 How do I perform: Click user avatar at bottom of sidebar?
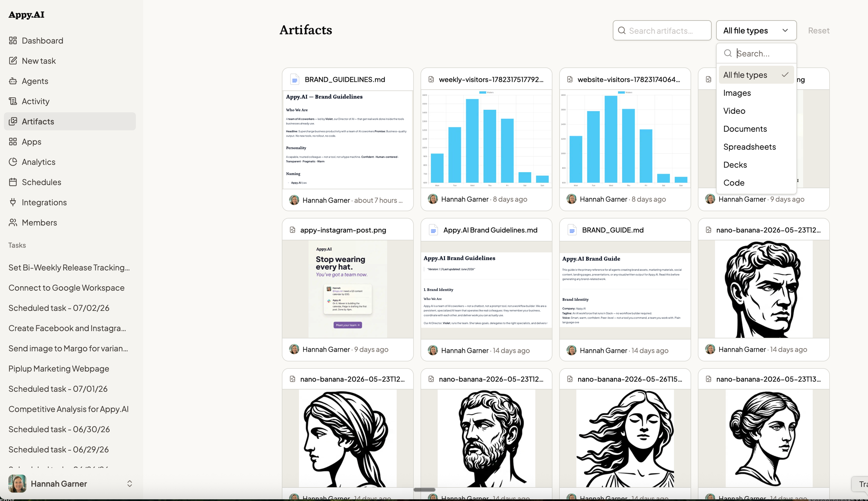tap(17, 483)
